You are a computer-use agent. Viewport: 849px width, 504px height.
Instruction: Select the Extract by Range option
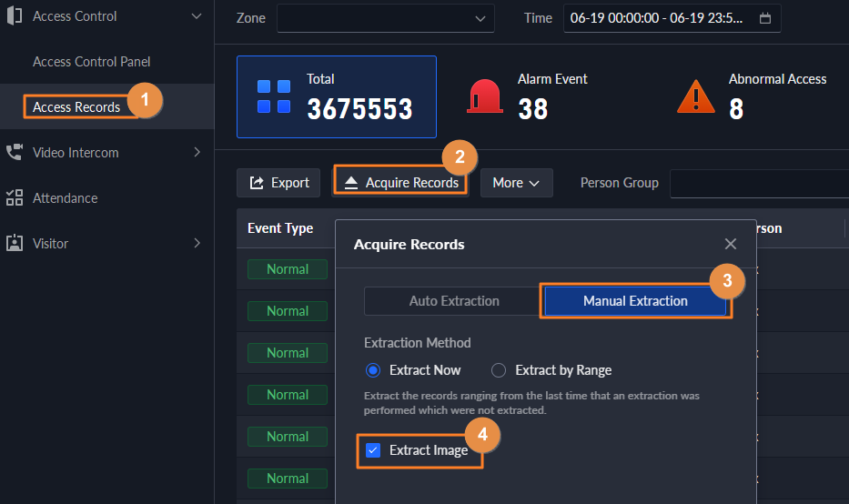(x=499, y=370)
